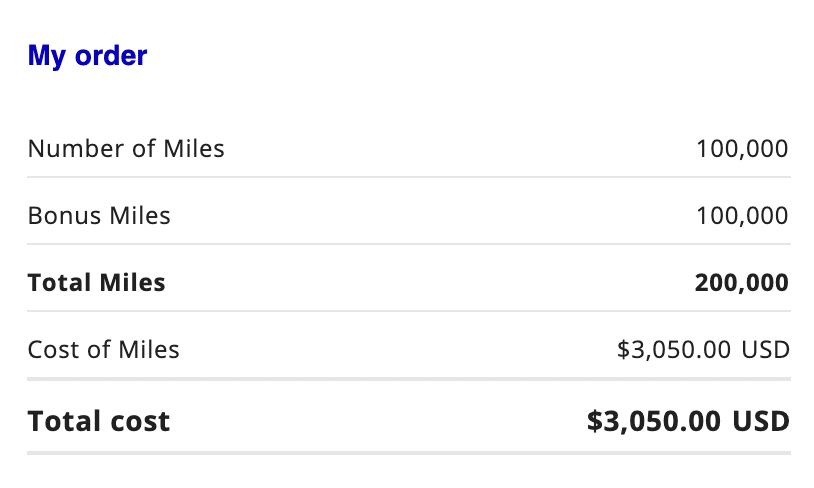Click the bold Total cost amount
This screenshot has width=814, height=488.
688,421
